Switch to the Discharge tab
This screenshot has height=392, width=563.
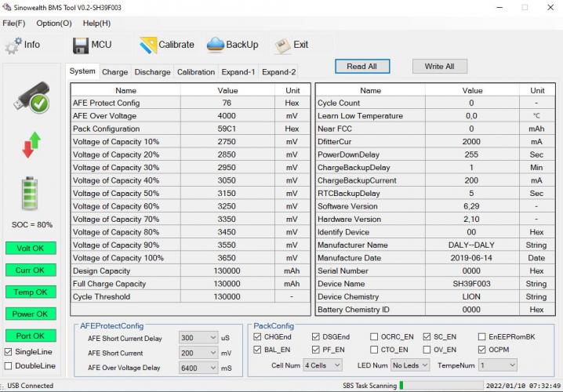[x=152, y=72]
